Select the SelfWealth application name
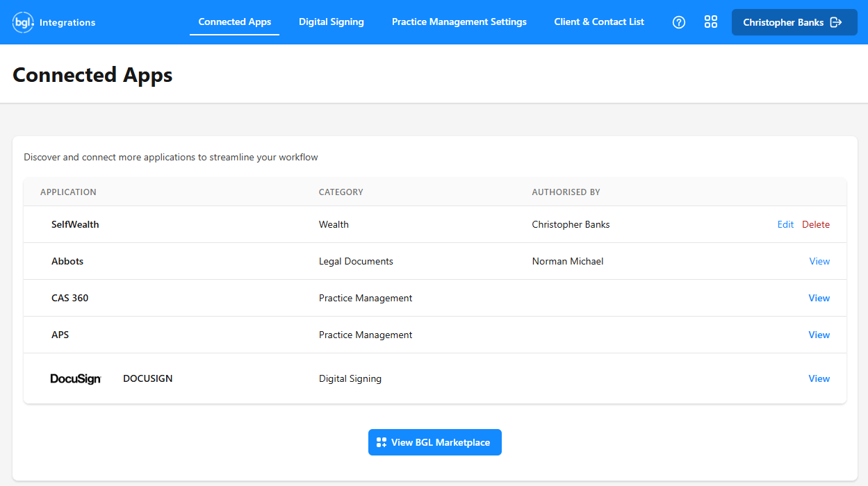This screenshot has width=868, height=486. [75, 224]
